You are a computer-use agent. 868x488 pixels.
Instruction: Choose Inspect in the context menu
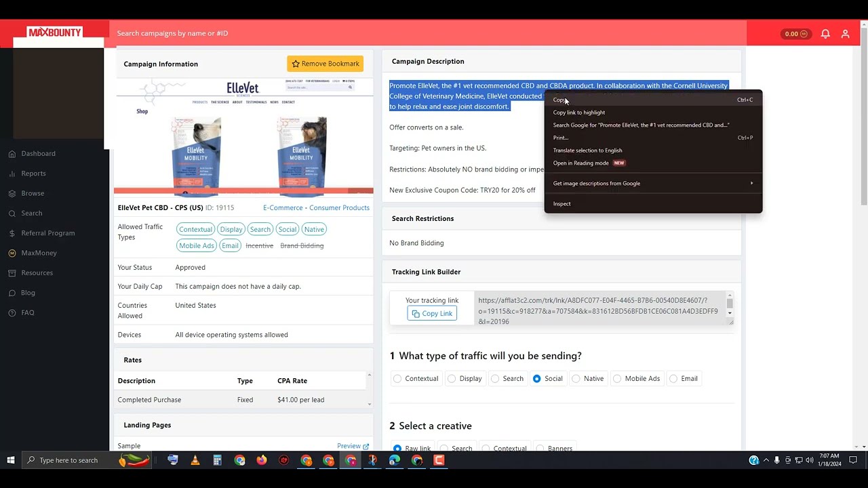coord(653,204)
